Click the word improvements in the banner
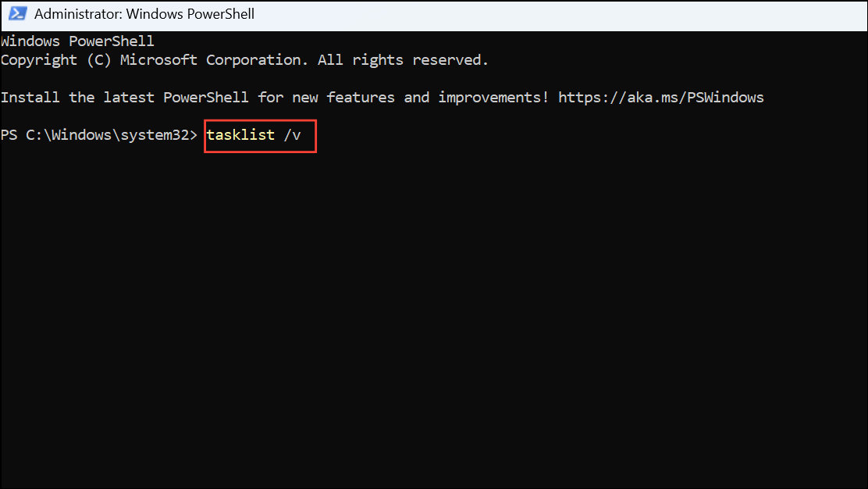 [x=492, y=97]
